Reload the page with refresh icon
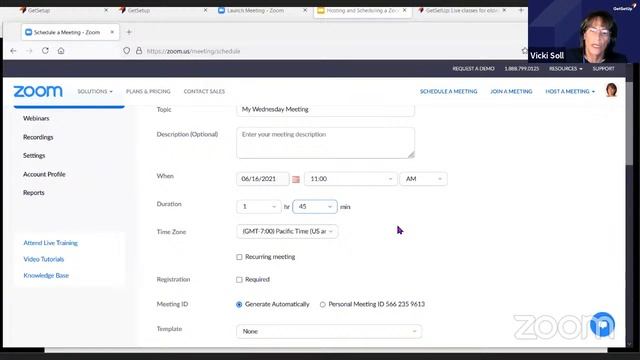The width and height of the screenshot is (640, 360). 45,51
